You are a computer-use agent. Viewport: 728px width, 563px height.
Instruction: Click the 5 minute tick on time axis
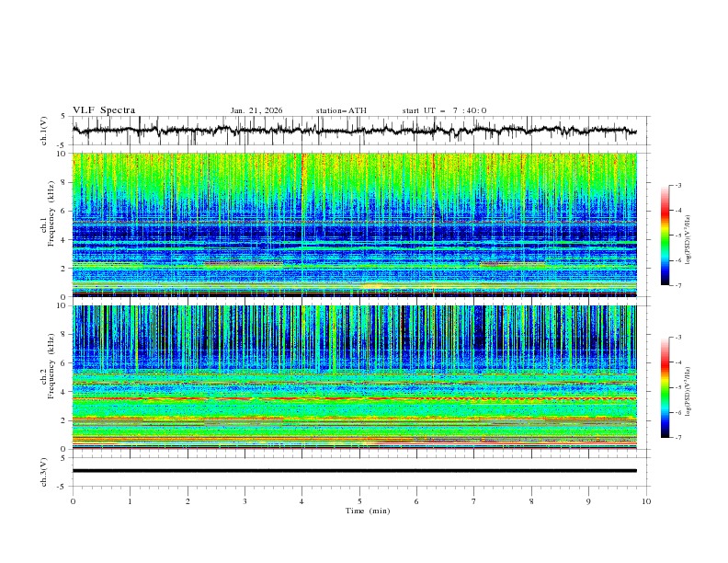[x=359, y=501]
